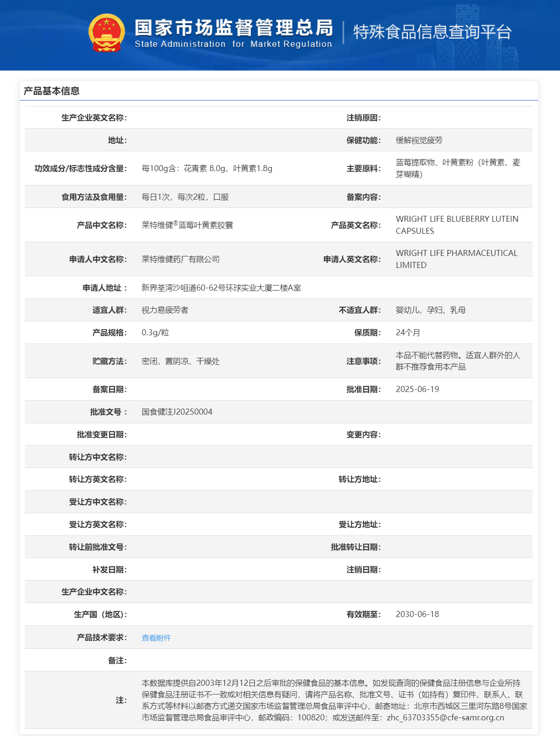
Task: Click the 批准变更日期 label
Action: 102,434
